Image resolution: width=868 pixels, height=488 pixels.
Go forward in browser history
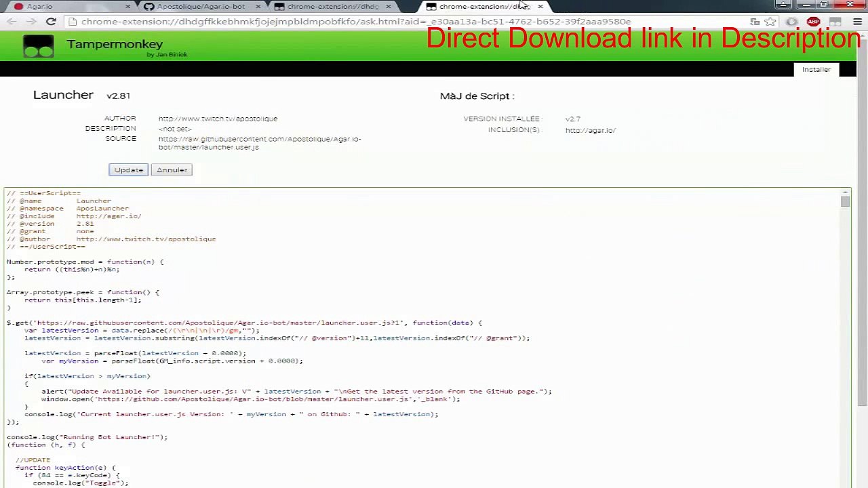point(31,22)
